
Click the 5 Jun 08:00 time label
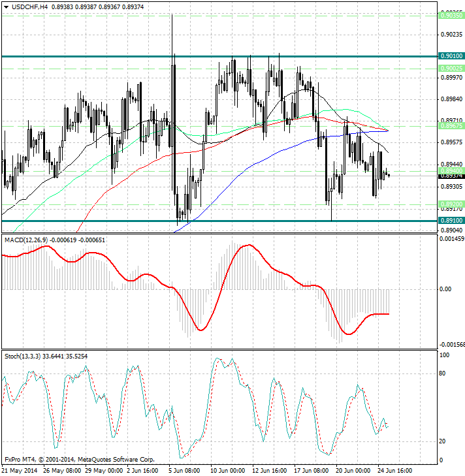[184, 471]
